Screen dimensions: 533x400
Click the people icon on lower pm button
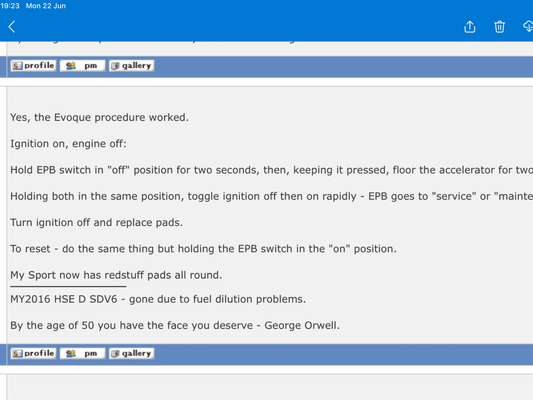click(x=71, y=353)
